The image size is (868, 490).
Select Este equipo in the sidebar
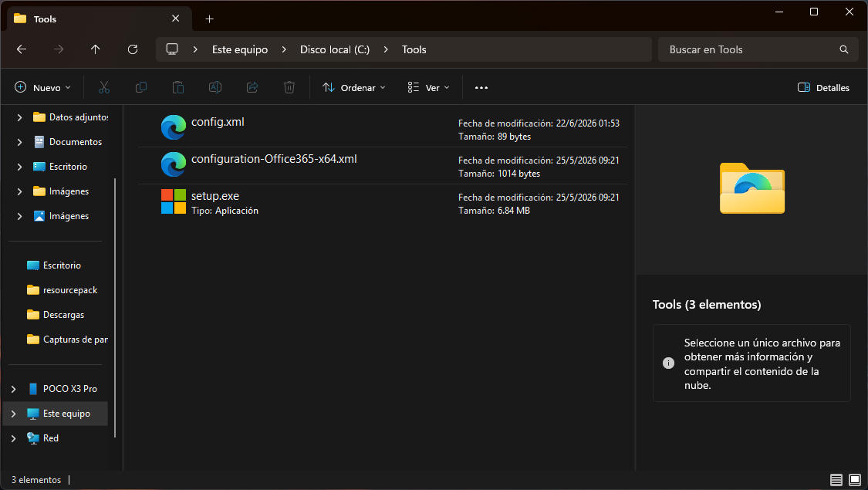point(56,414)
